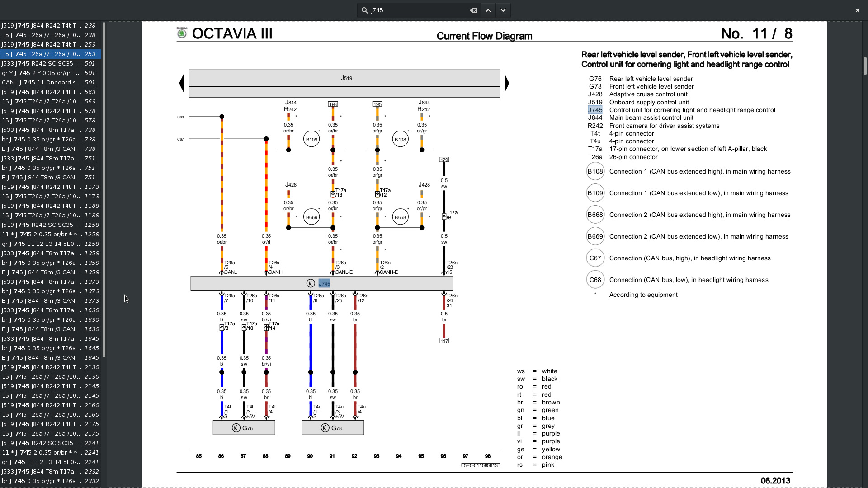Open first search result on page 238
This screenshot has width=868, height=488.
tap(50, 26)
